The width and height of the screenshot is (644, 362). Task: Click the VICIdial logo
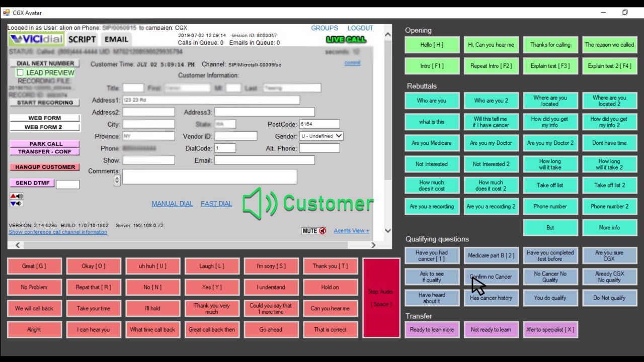tap(36, 39)
